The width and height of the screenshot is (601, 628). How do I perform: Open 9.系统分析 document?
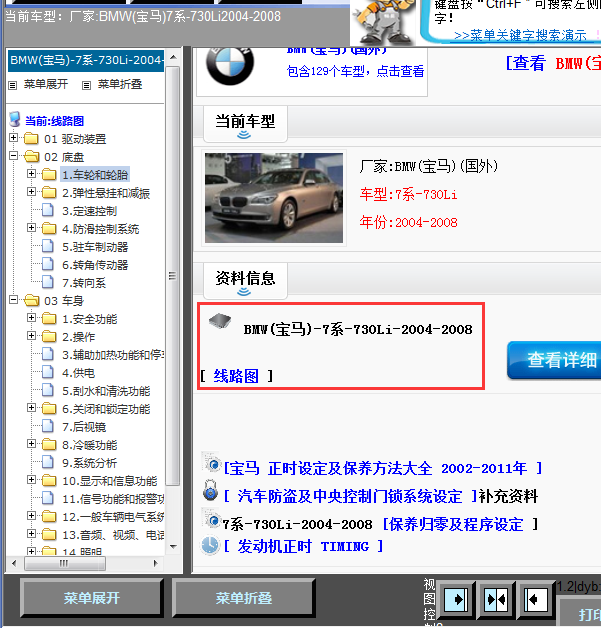pyautogui.click(x=90, y=463)
